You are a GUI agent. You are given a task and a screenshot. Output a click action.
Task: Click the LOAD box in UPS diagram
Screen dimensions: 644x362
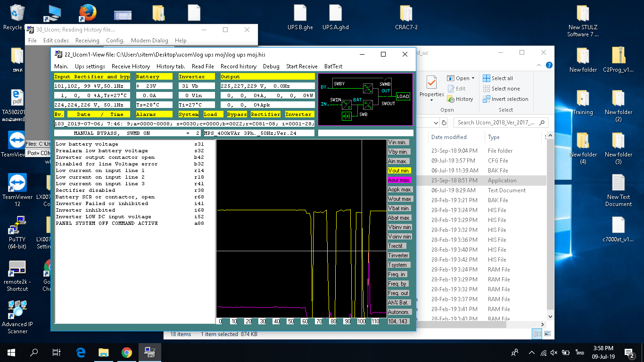(x=403, y=97)
